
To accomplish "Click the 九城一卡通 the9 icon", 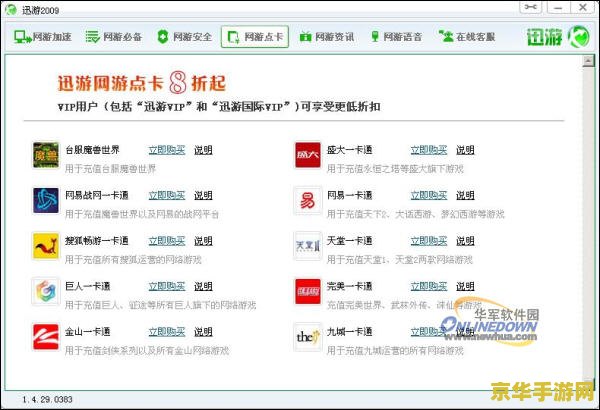I will coord(308,337).
